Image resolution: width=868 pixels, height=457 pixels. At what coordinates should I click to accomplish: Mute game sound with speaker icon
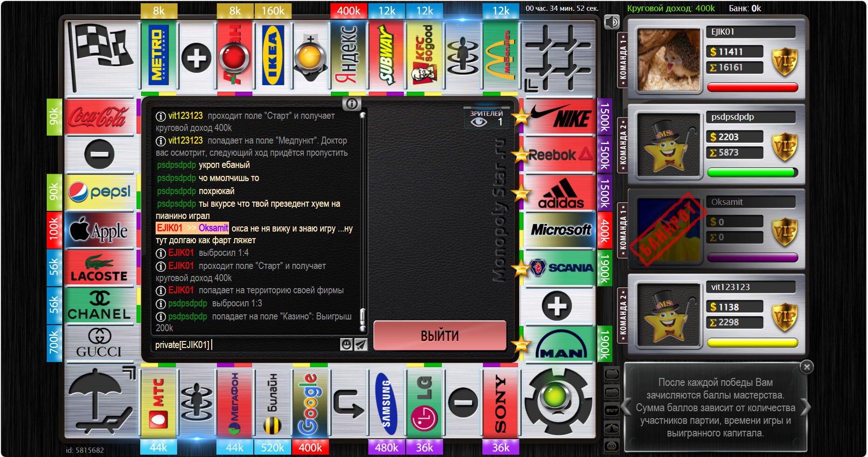tap(612, 22)
